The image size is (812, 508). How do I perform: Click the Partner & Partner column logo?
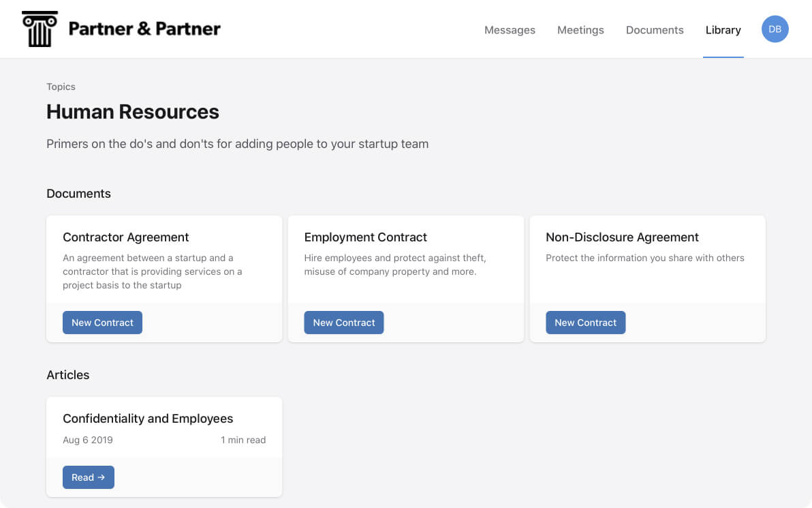point(39,29)
